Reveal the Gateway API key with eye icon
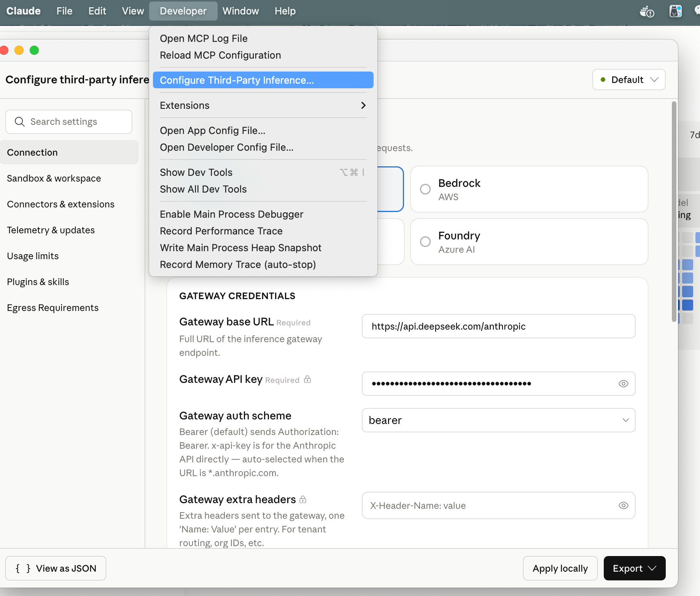This screenshot has width=700, height=596. pos(623,384)
